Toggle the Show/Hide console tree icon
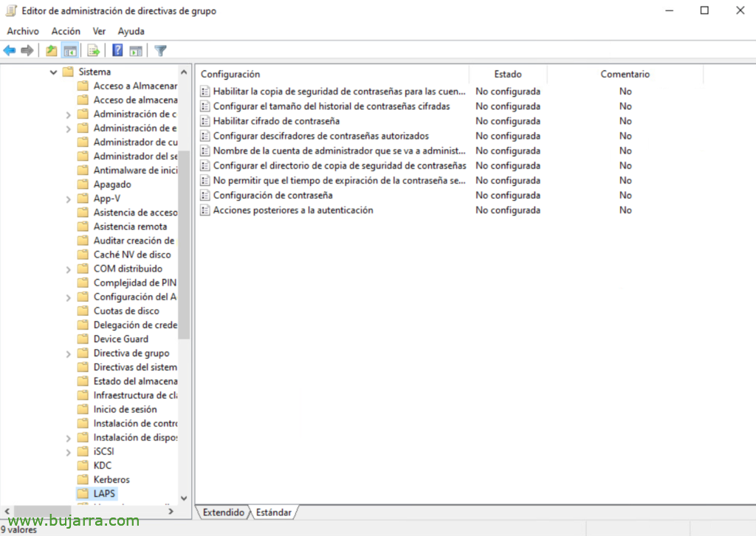Viewport: 756px width, 536px height. click(x=71, y=49)
